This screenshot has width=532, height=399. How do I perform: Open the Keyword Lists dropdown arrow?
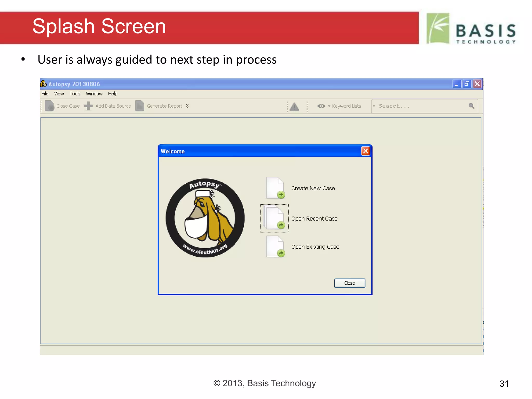click(329, 106)
